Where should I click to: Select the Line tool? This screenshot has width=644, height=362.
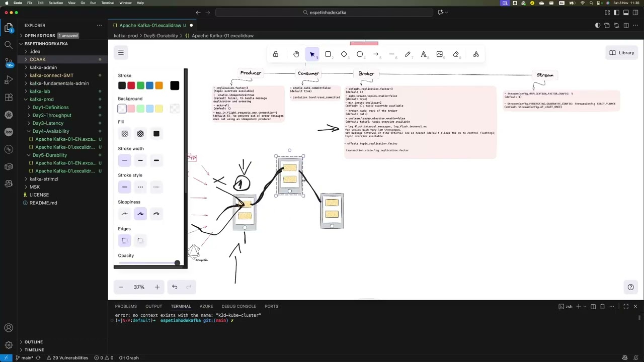pyautogui.click(x=392, y=54)
